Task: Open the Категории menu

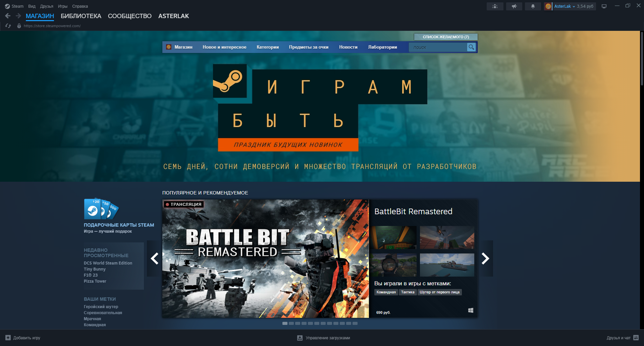Action: pos(268,47)
